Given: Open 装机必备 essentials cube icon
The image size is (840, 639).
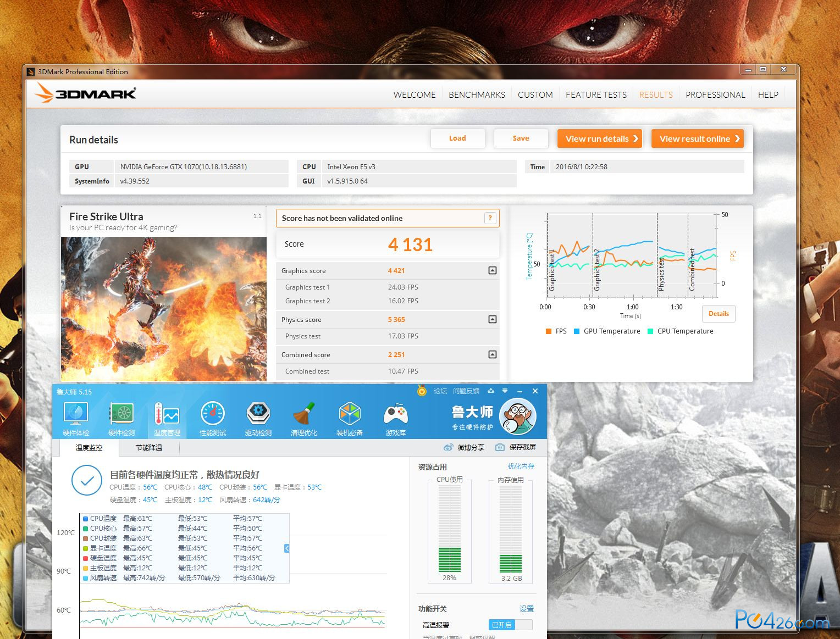Looking at the screenshot, I should click(350, 419).
